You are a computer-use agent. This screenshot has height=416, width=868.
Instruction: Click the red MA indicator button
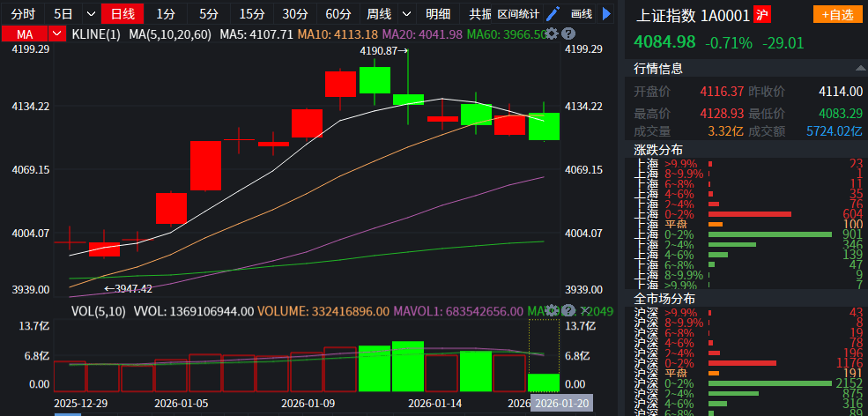[x=24, y=33]
